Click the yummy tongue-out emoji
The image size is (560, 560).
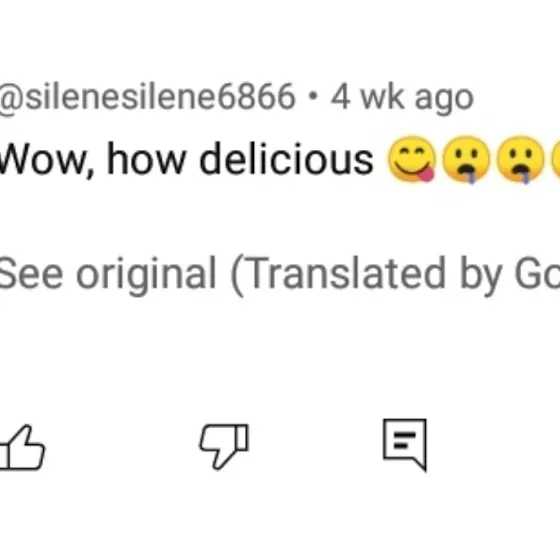[x=411, y=159]
